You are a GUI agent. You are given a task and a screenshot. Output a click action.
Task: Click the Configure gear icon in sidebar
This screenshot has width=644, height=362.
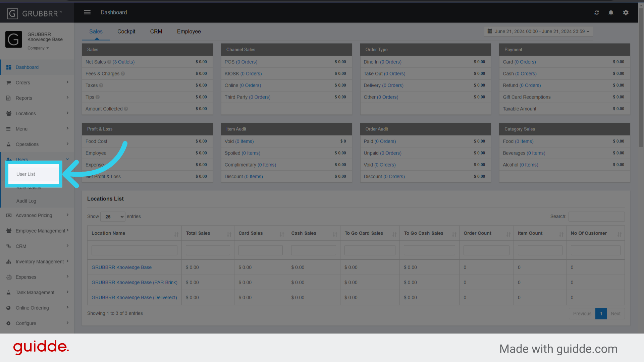click(x=9, y=323)
